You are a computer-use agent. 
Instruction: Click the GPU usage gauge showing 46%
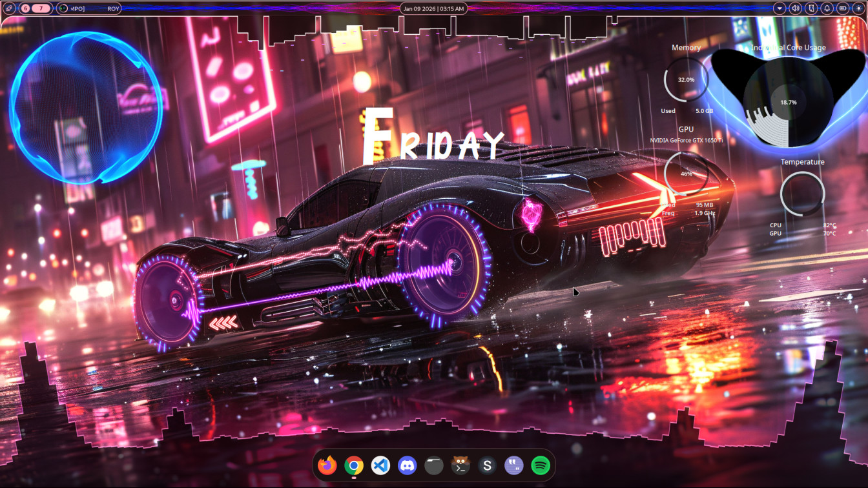point(686,174)
